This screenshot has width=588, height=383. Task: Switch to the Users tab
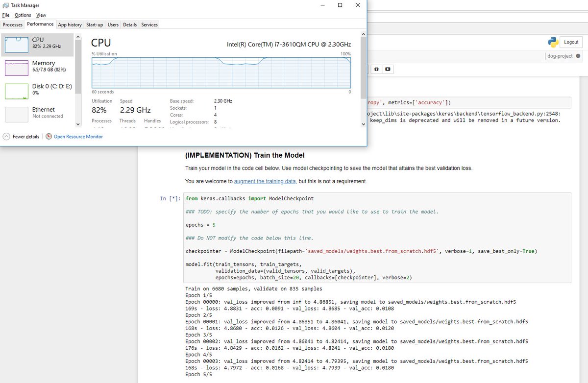[113, 24]
